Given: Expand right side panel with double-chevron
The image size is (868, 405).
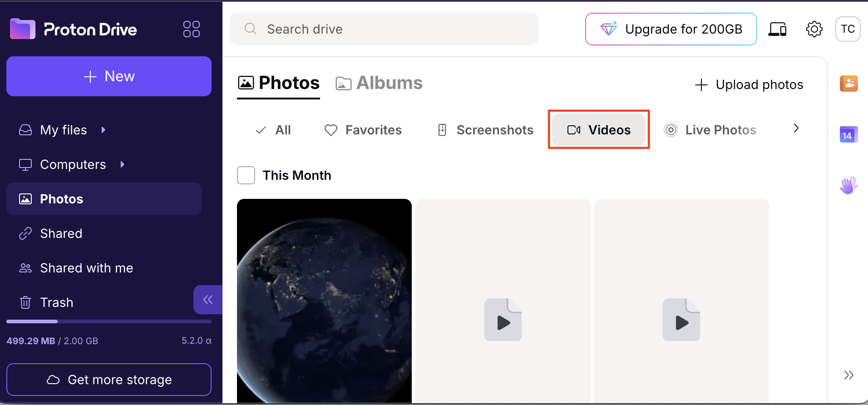Looking at the screenshot, I should click(848, 375).
